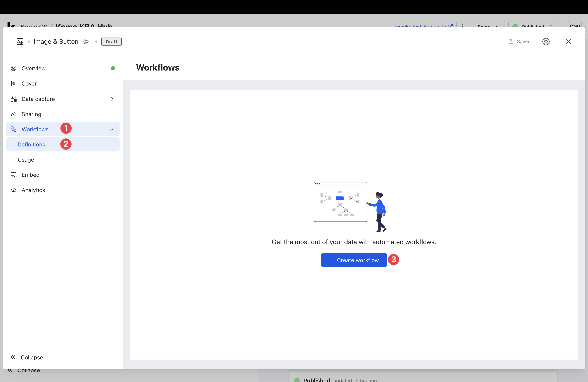Viewport: 588px width, 382px height.
Task: Open the help lifebuoy icon
Action: 546,42
